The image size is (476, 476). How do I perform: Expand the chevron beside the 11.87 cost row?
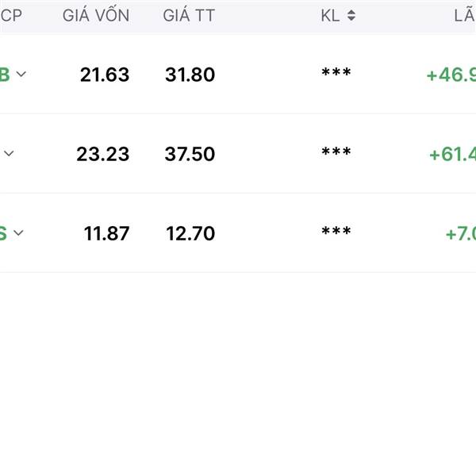(18, 232)
